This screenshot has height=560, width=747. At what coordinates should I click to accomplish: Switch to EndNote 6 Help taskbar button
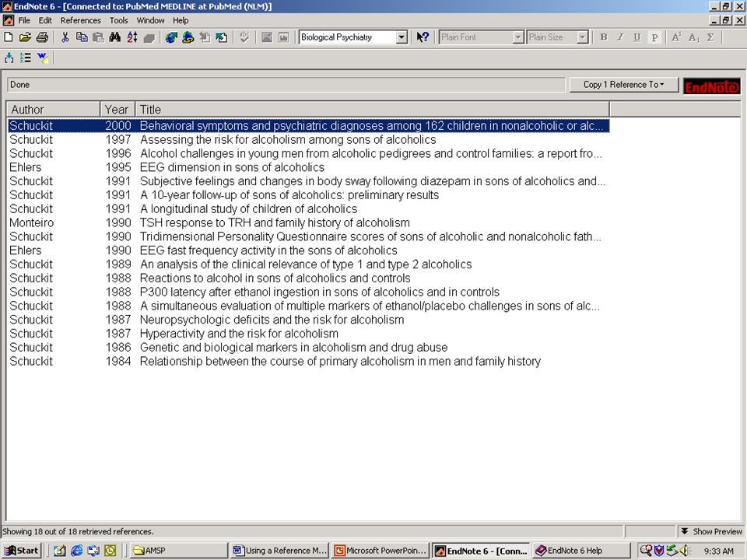[x=580, y=551]
